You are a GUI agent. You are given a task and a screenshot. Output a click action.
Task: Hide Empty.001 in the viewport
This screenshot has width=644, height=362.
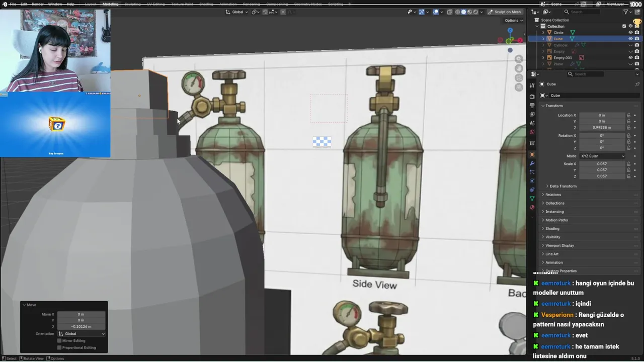[630, 58]
